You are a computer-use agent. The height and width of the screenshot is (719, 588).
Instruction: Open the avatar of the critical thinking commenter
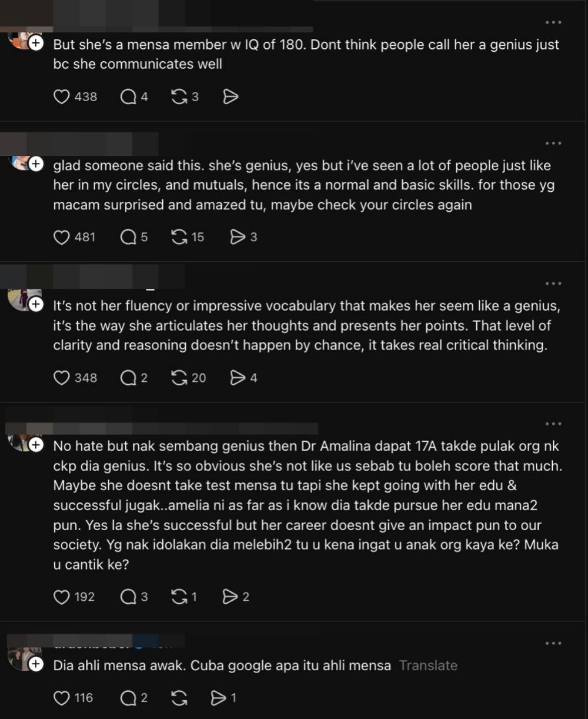24,299
